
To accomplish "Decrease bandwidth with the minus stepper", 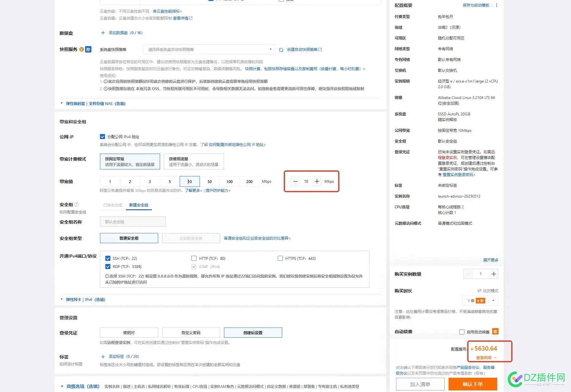I will (295, 181).
